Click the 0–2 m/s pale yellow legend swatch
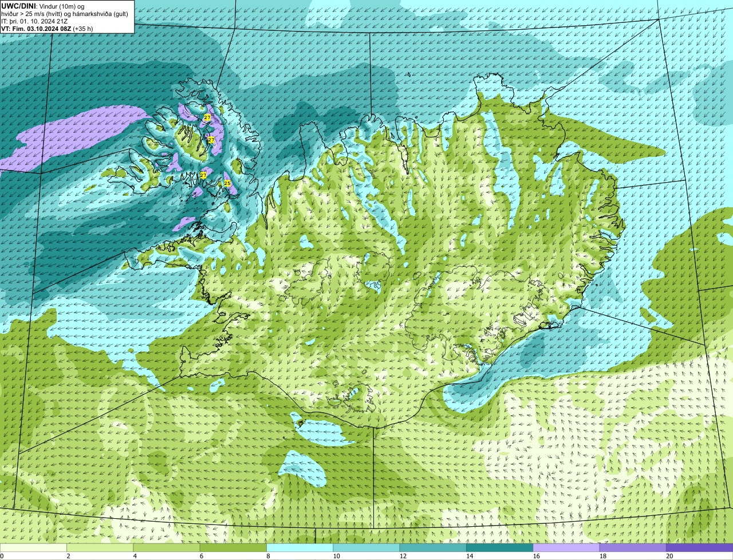733x560 pixels. click(33, 548)
